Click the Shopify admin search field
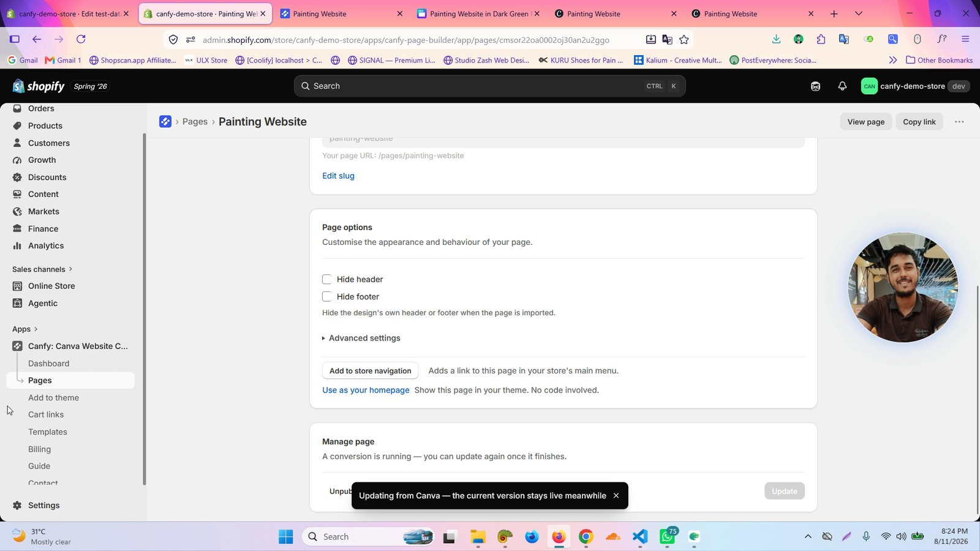 tap(490, 86)
